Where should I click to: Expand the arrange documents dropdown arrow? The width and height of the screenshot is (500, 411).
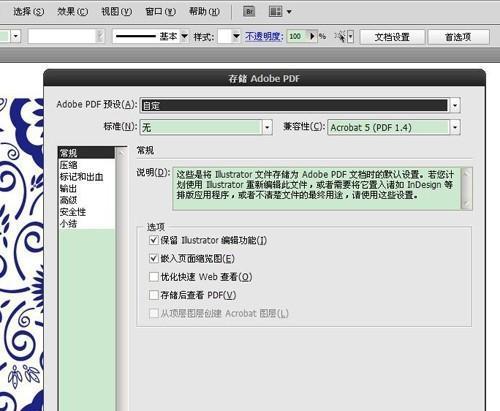289,12
